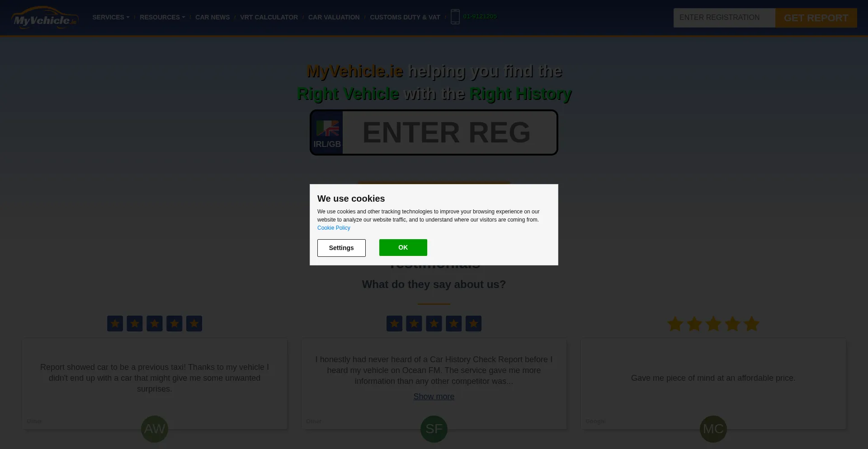Click the MyVehicle.ie logo
868x449 pixels.
tap(45, 18)
